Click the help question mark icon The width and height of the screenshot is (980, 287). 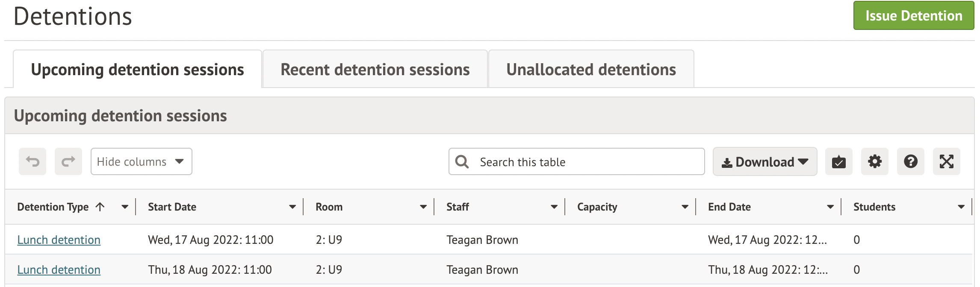point(910,162)
